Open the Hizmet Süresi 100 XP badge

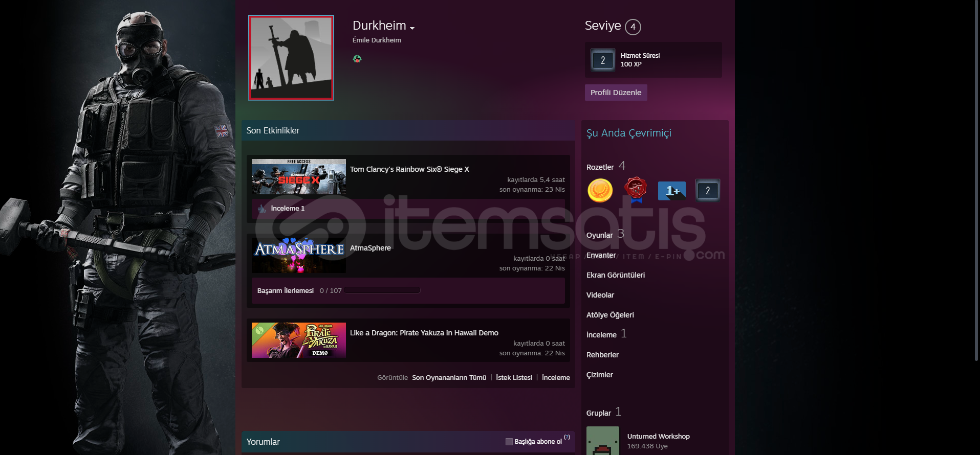point(654,60)
